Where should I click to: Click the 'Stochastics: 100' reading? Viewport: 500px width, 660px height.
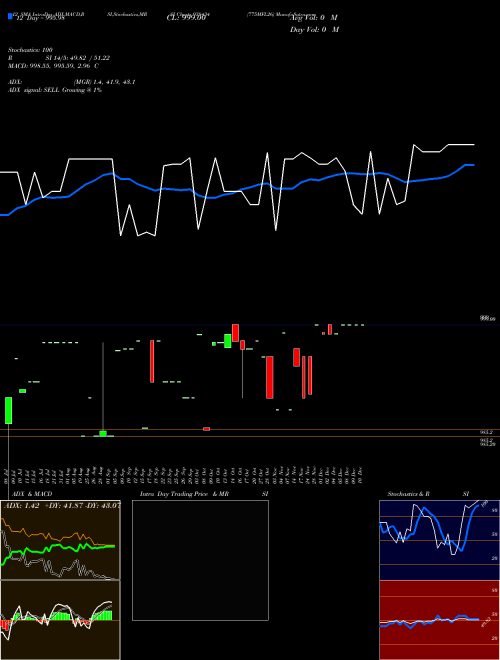click(30, 50)
